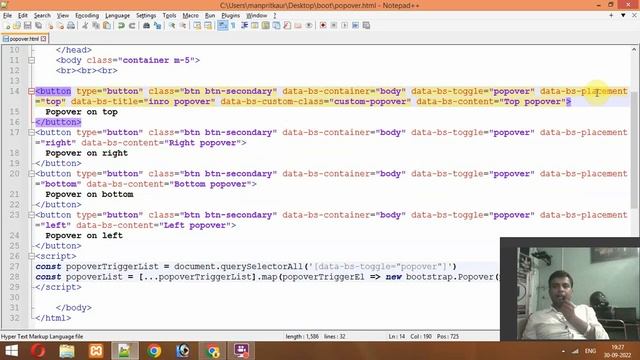Open File Explorer from the taskbar
The height and width of the screenshot is (360, 640).
(67, 351)
